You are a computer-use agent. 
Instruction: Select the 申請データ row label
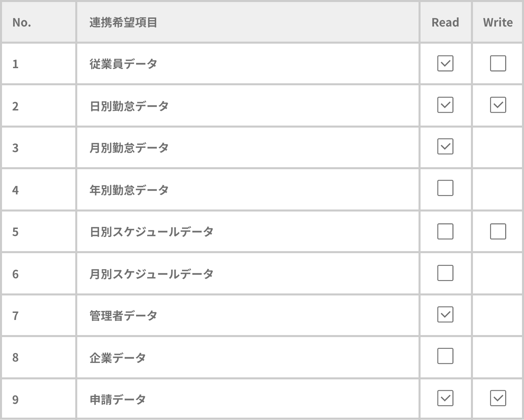(118, 400)
